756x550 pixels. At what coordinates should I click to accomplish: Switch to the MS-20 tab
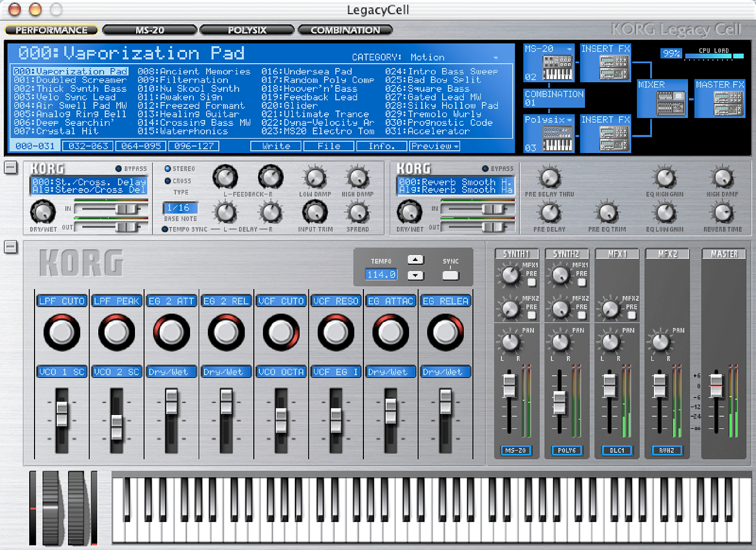(x=150, y=30)
